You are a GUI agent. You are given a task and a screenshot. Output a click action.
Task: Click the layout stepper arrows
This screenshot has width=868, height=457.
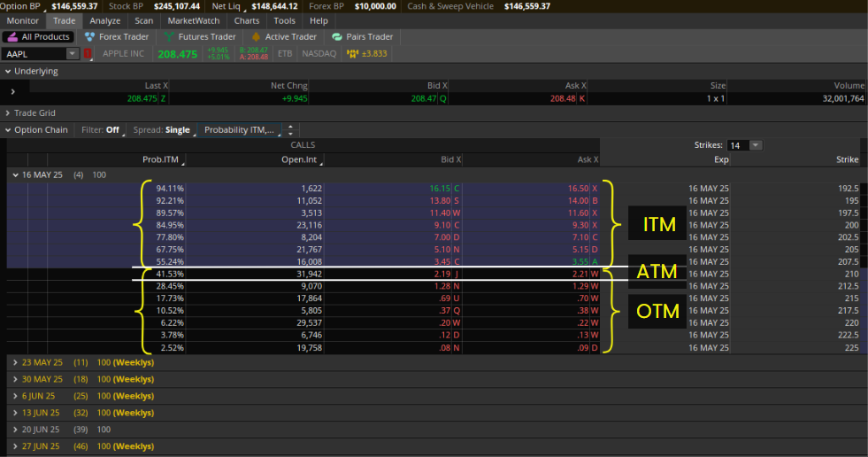(290, 129)
